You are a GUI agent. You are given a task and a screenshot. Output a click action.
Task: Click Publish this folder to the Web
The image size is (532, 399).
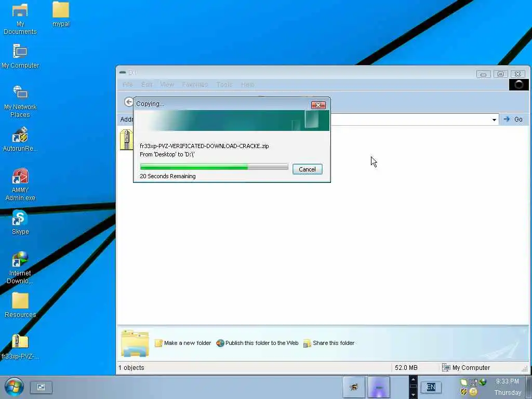tap(257, 343)
